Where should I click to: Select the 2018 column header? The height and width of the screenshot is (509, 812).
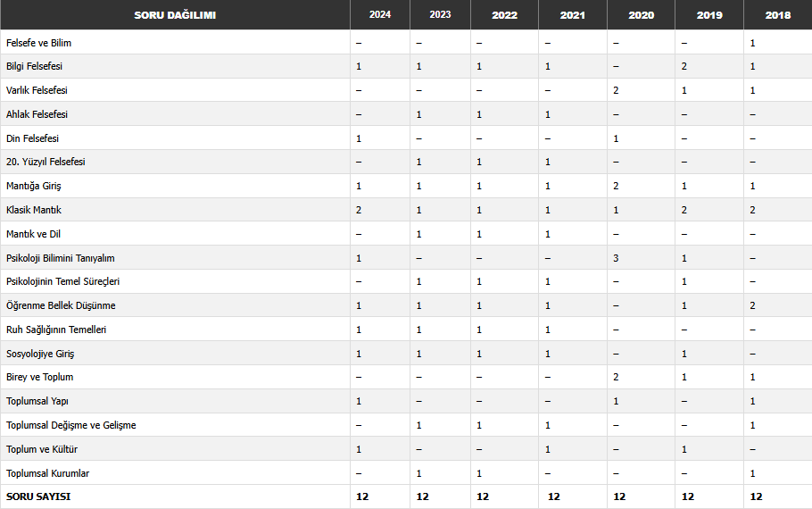[777, 15]
